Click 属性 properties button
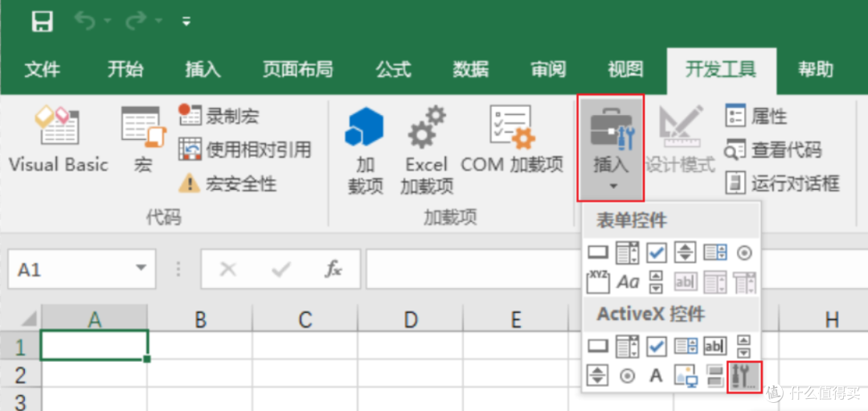Image resolution: width=868 pixels, height=411 pixels. [756, 117]
